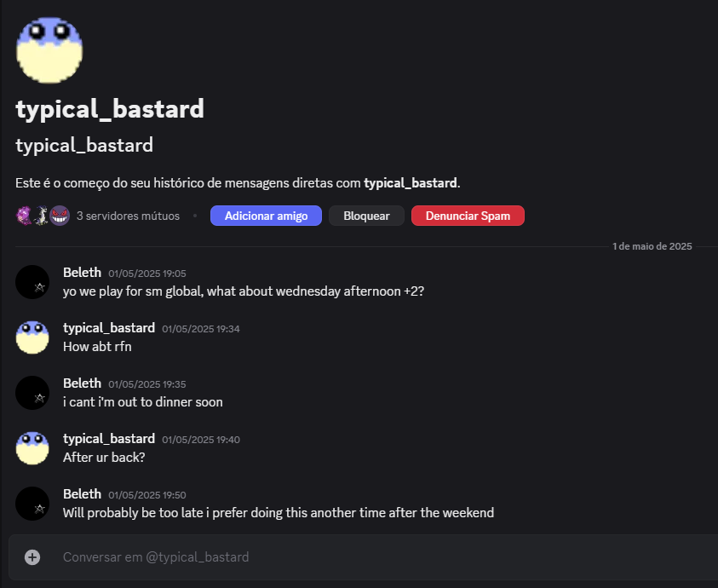Click the large bold typical_bastard display name heading

pos(110,109)
